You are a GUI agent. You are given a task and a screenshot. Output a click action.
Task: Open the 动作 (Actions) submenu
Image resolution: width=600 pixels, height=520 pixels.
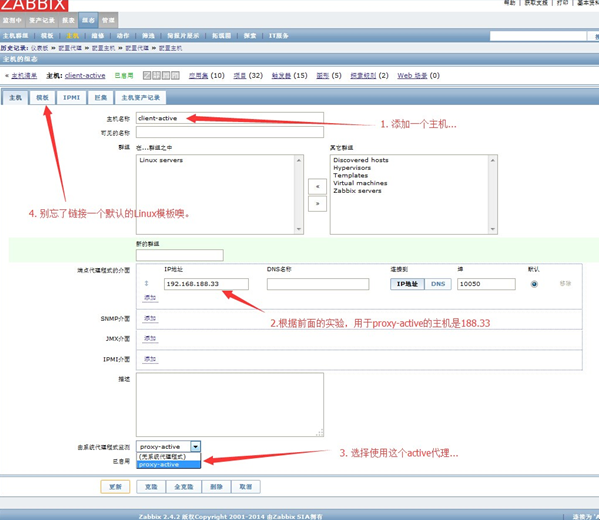123,36
